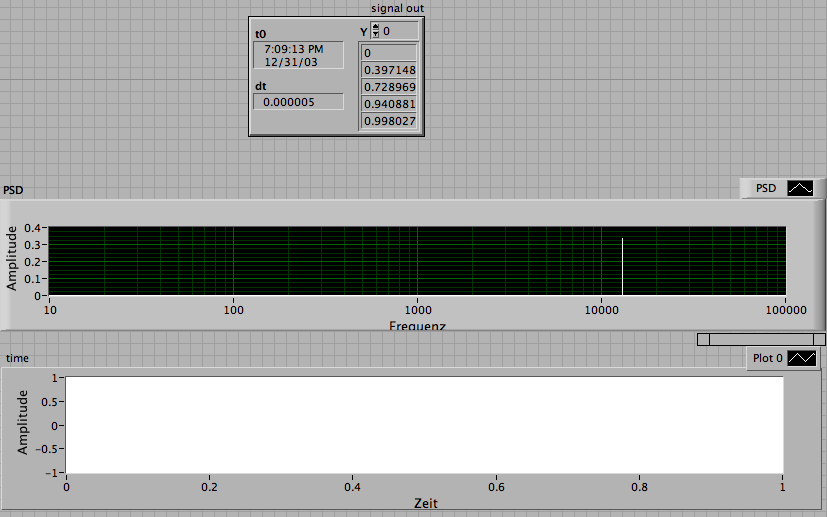The height and width of the screenshot is (517, 827).
Task: Click the Frequenz x-axis label
Action: click(x=417, y=325)
